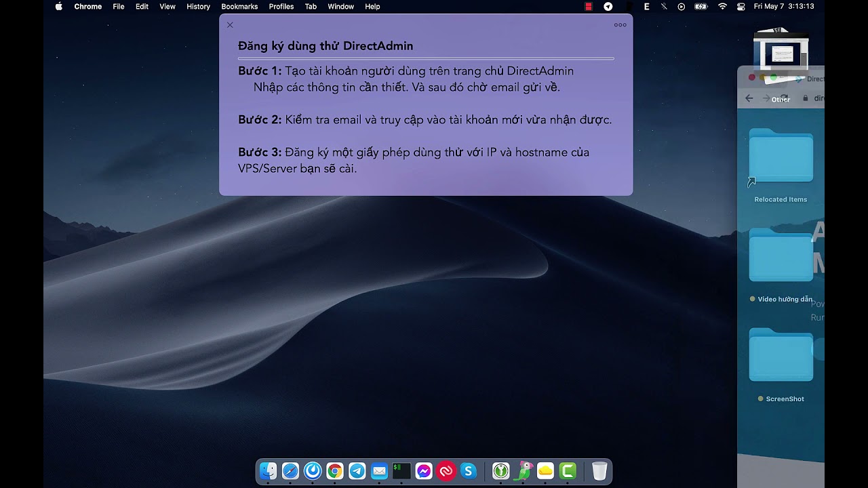Image resolution: width=868 pixels, height=488 pixels.
Task: Open the Apple menu
Action: coord(58,6)
